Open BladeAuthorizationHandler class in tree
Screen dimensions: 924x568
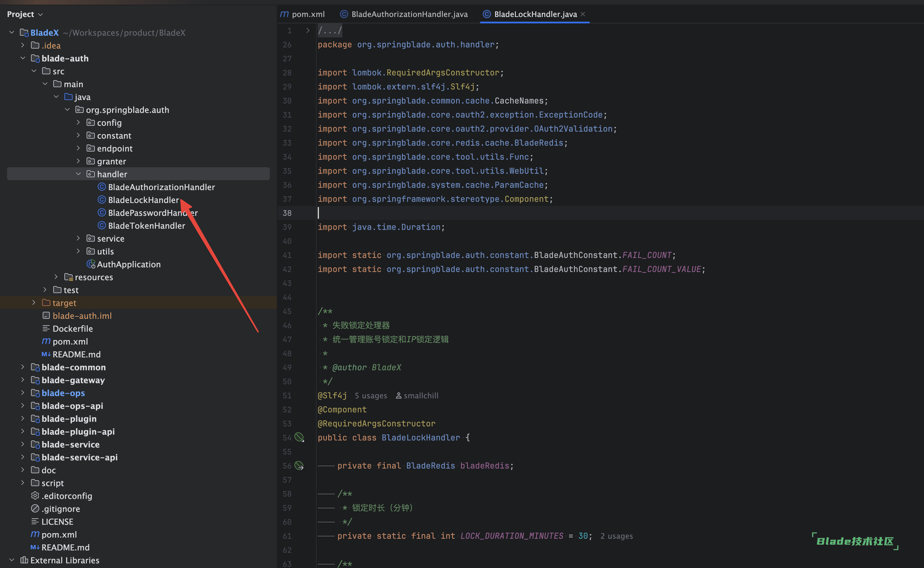click(162, 187)
